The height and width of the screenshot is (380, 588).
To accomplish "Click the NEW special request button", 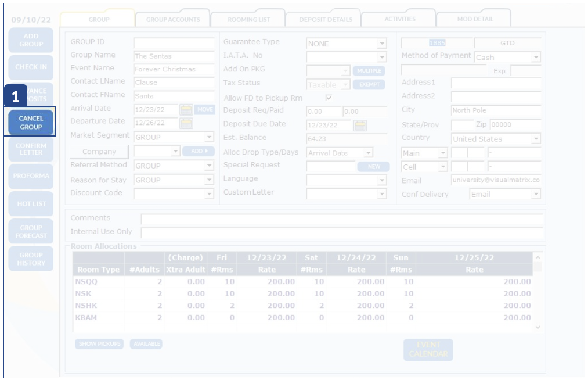I will coord(373,166).
